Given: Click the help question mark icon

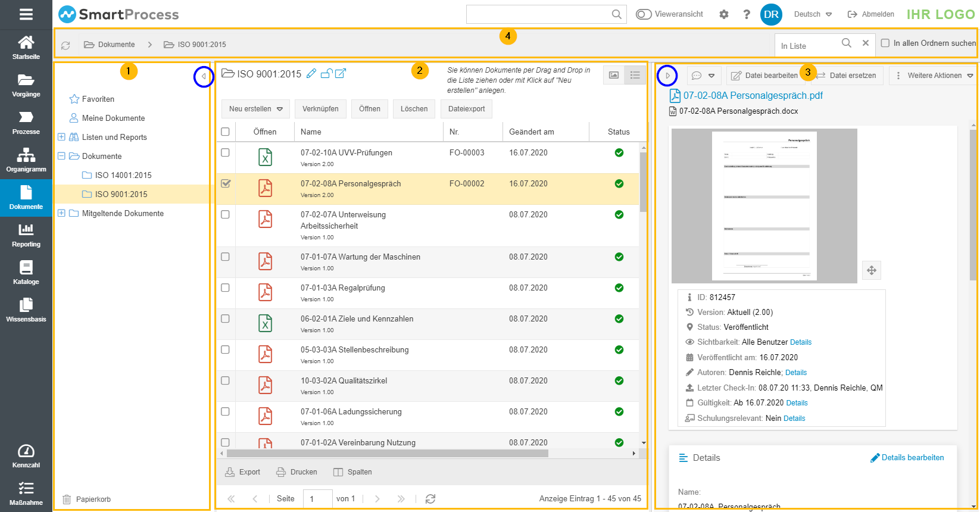Looking at the screenshot, I should click(x=747, y=14).
